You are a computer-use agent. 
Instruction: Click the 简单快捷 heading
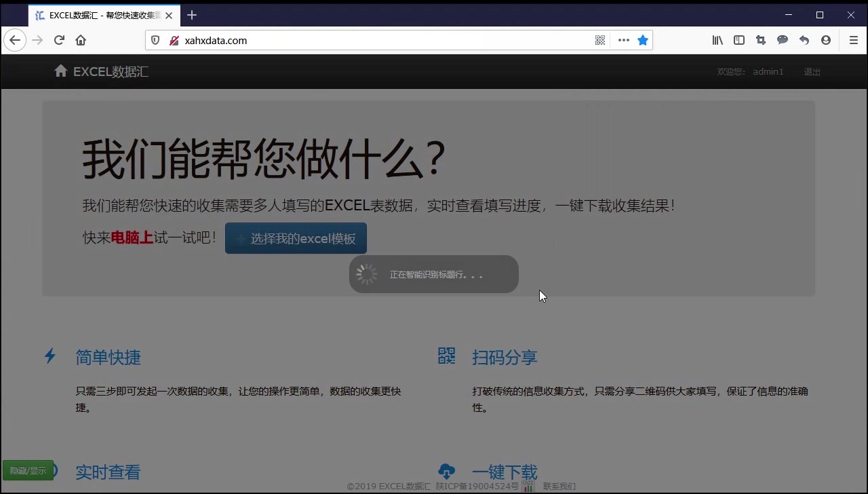click(108, 358)
